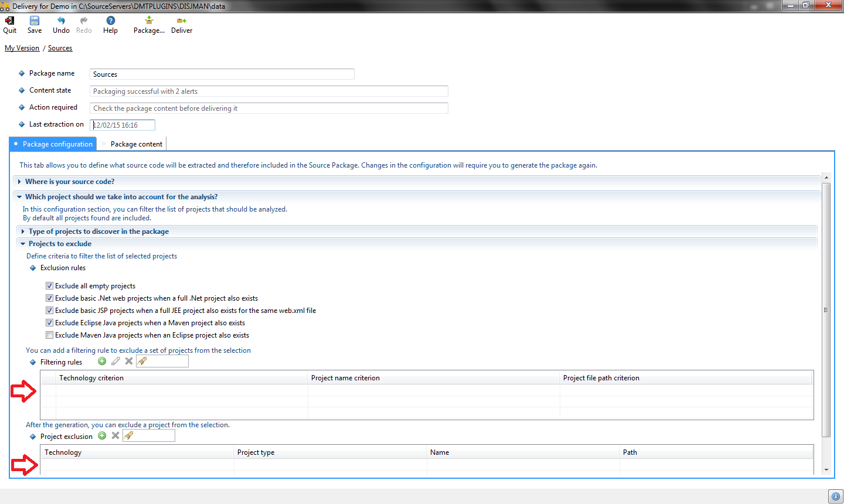Viewport: 844px width, 504px height.
Task: Toggle Exclude basic .Net web projects checkbox
Action: [50, 298]
